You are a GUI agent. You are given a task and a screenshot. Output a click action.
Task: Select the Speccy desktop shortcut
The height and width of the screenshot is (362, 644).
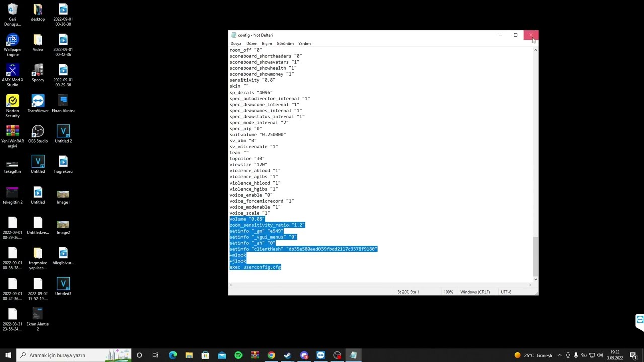point(38,73)
